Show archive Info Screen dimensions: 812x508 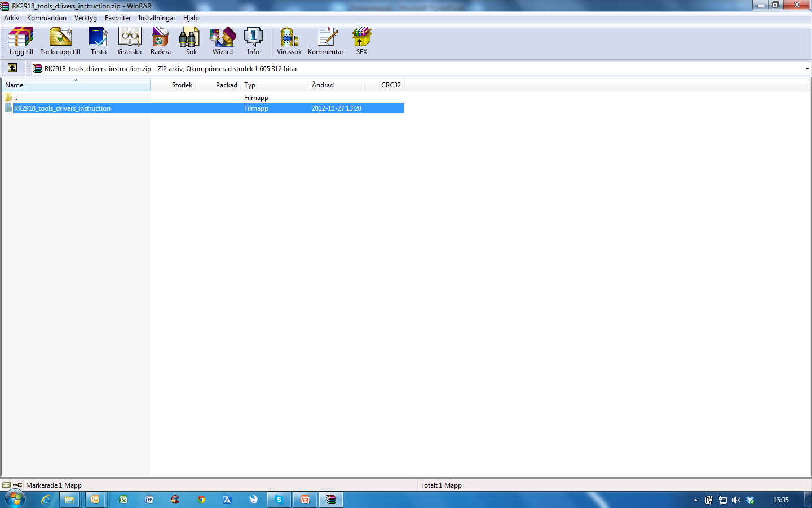pos(253,41)
